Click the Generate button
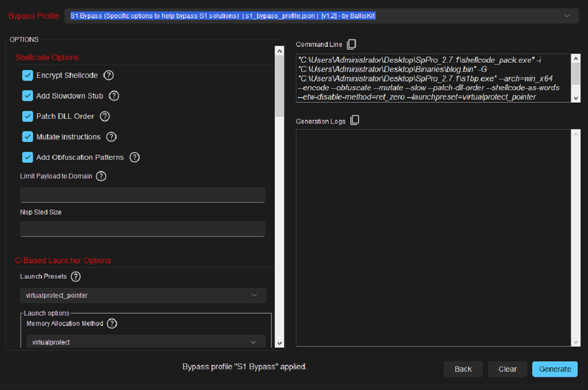Viewport: 588px width, 390px height. click(554, 369)
